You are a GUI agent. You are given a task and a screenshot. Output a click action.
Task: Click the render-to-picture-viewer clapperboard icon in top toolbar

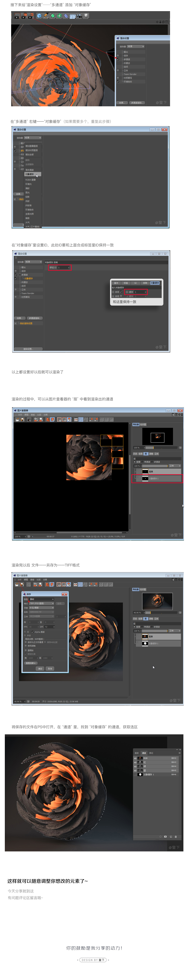coord(24,16)
